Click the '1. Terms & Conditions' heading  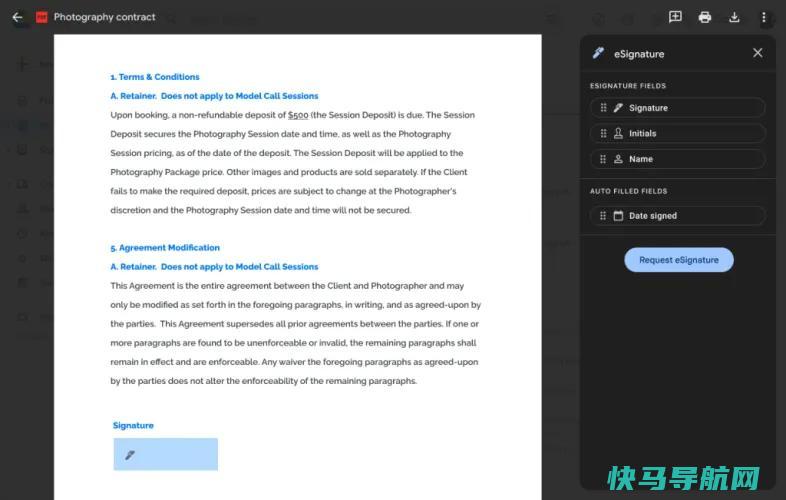pyautogui.click(x=155, y=77)
